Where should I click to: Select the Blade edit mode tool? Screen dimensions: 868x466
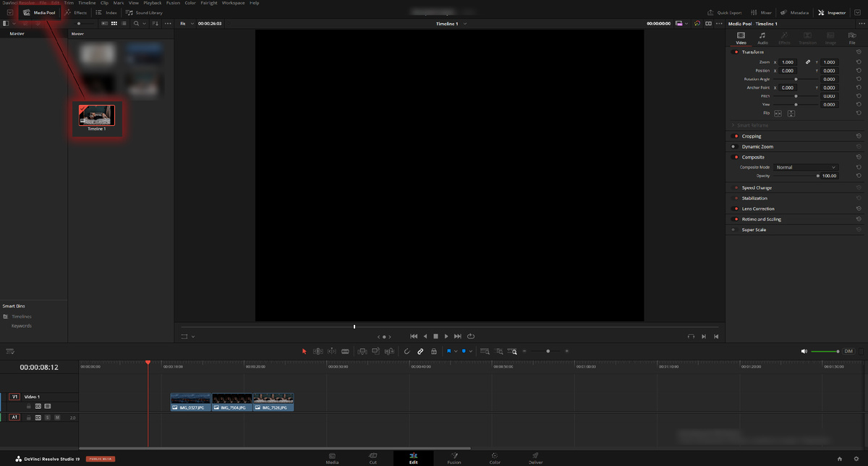(345, 351)
